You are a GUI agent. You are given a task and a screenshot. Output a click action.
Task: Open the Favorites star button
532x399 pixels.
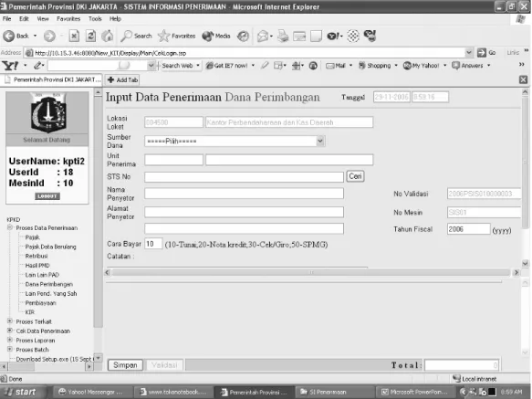177,36
